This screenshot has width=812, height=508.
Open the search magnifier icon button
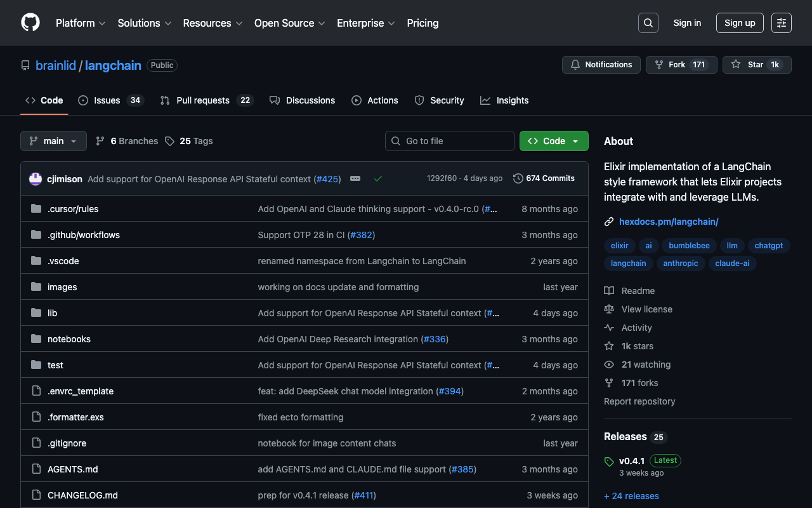[648, 23]
